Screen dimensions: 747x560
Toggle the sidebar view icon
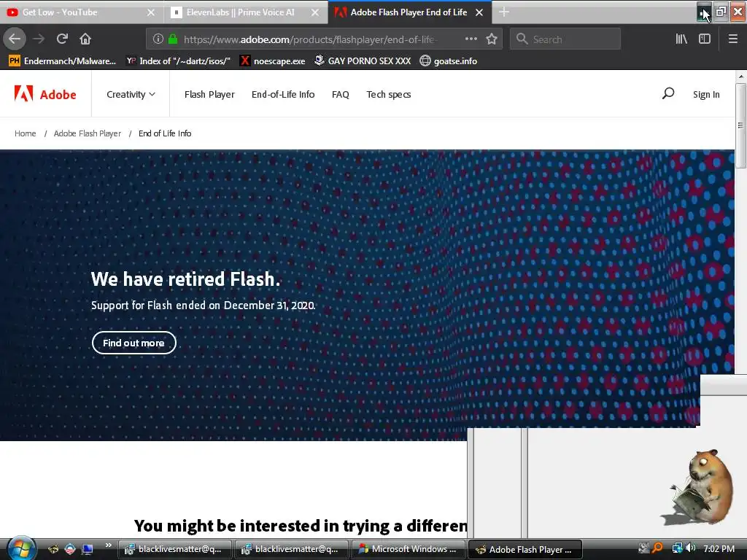pos(705,39)
